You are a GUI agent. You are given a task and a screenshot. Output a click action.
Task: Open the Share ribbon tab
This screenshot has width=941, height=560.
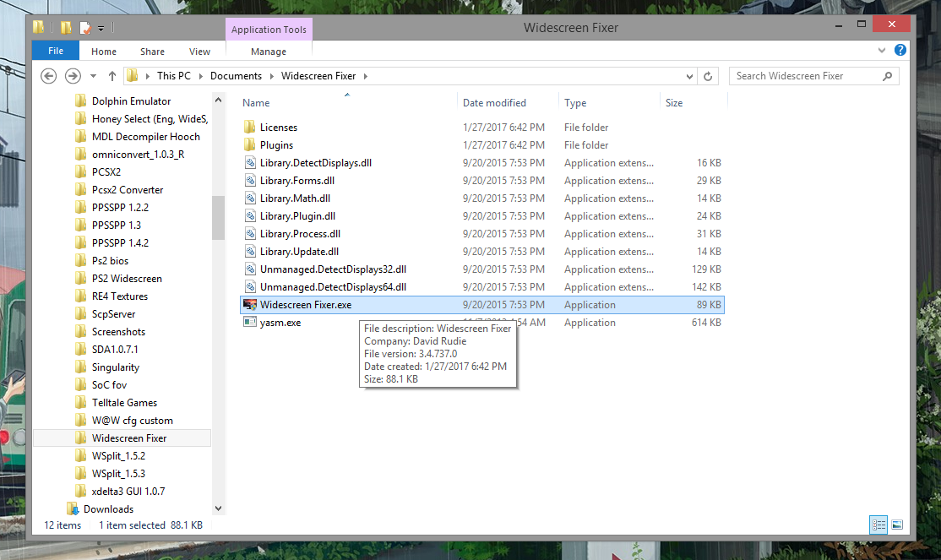click(152, 52)
